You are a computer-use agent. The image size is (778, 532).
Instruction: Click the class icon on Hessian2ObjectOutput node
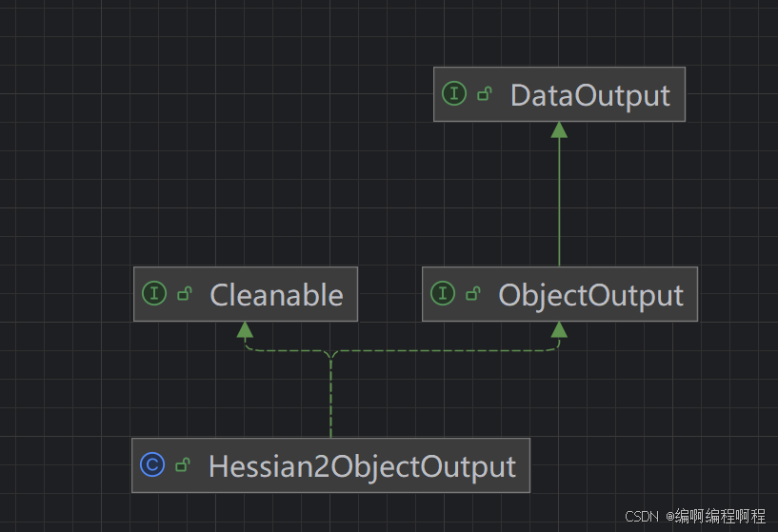pyautogui.click(x=152, y=464)
